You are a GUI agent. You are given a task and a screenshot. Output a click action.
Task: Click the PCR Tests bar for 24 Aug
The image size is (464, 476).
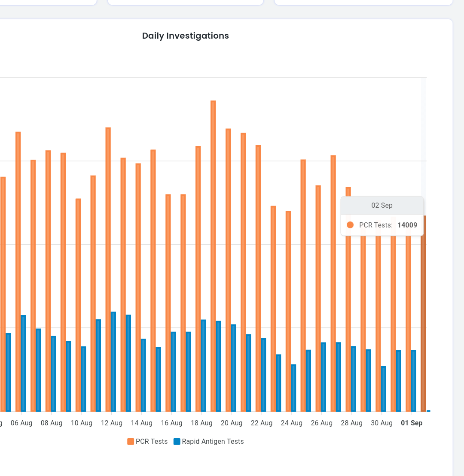pos(288,311)
